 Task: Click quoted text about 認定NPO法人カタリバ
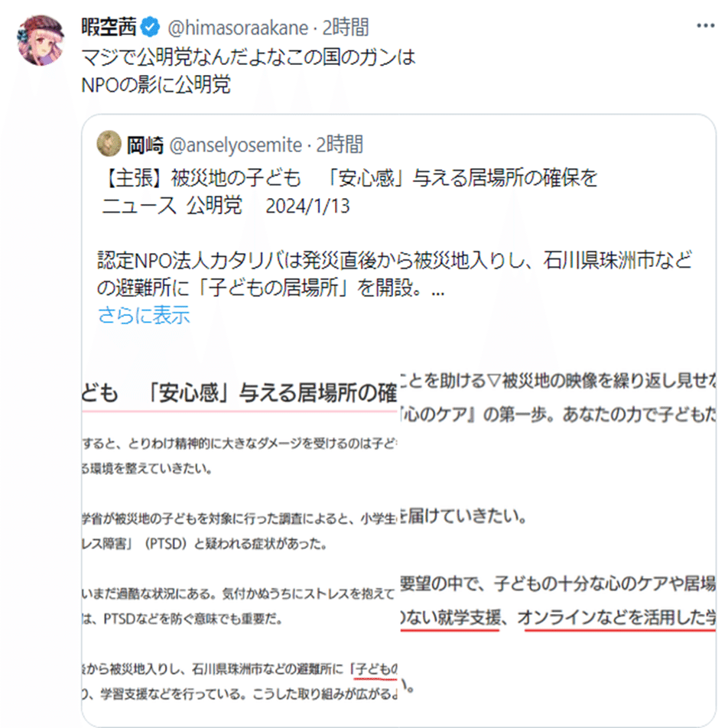point(395,274)
